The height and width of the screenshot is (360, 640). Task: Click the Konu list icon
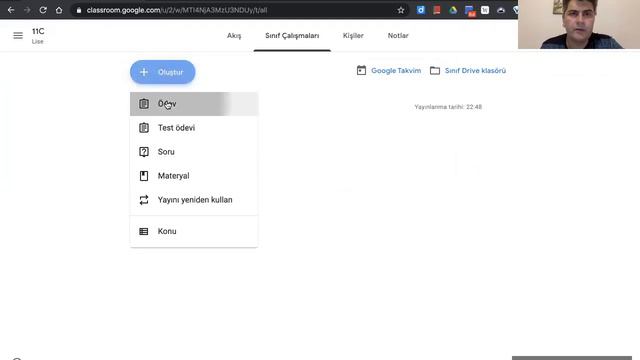pyautogui.click(x=144, y=231)
